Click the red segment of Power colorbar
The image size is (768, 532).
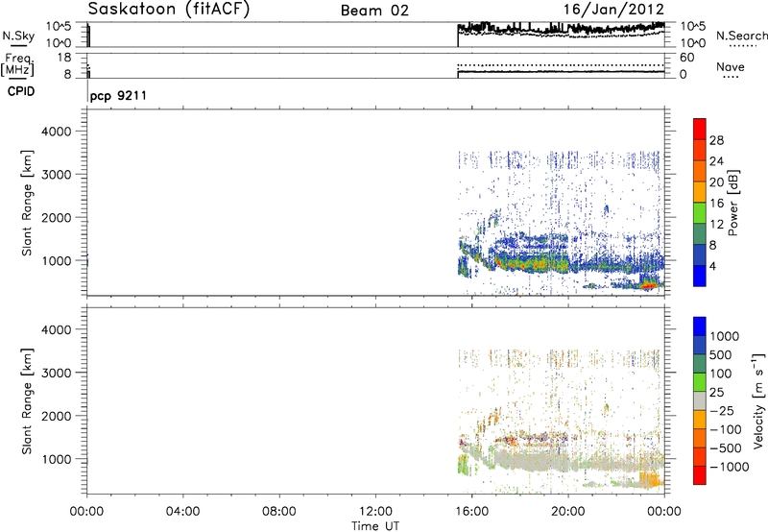pyautogui.click(x=700, y=129)
